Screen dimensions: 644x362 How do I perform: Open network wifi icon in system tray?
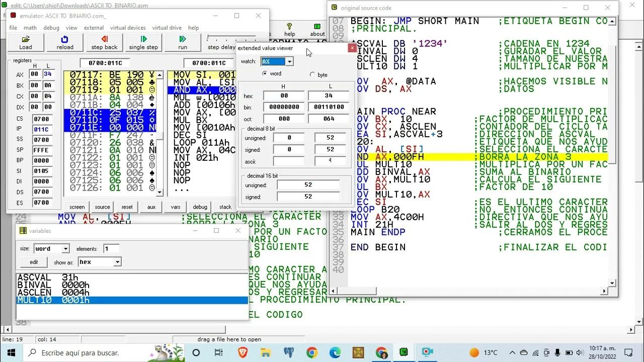click(x=535, y=352)
